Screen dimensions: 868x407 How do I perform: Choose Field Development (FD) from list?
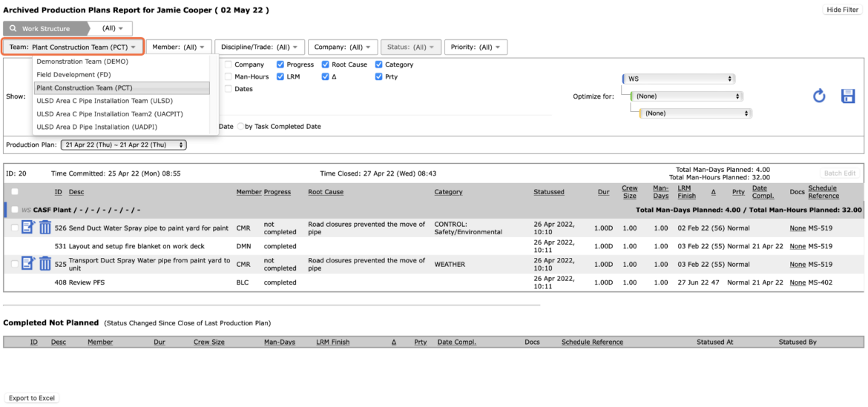pos(122,75)
